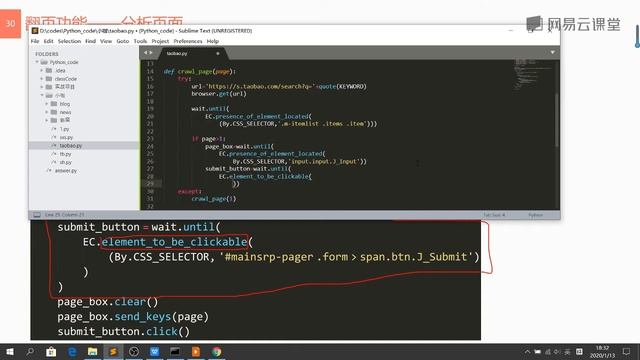The image size is (640, 360).
Task: Open tb.py in the sidebar
Action: pyautogui.click(x=65, y=154)
